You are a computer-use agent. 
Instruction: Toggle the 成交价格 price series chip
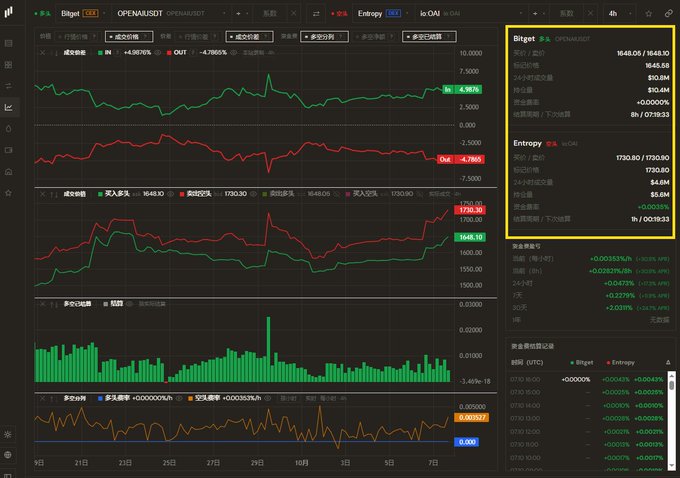click(129, 37)
